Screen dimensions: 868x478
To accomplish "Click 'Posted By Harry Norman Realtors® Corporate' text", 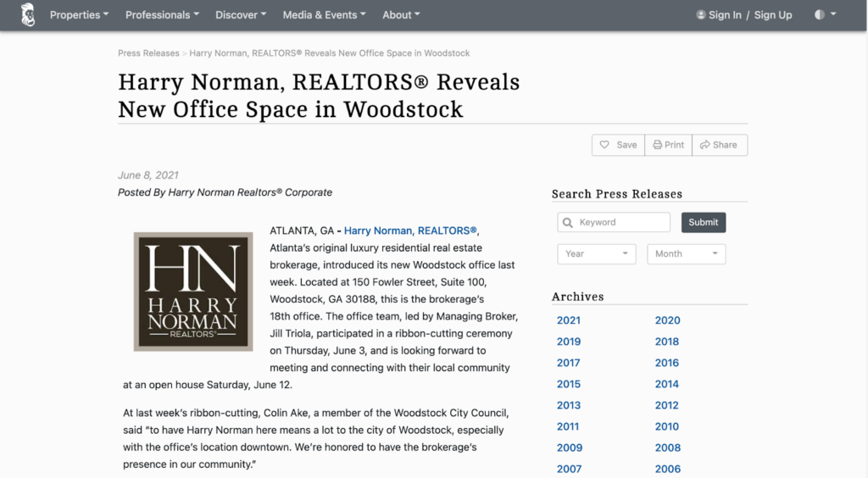I will [x=225, y=192].
